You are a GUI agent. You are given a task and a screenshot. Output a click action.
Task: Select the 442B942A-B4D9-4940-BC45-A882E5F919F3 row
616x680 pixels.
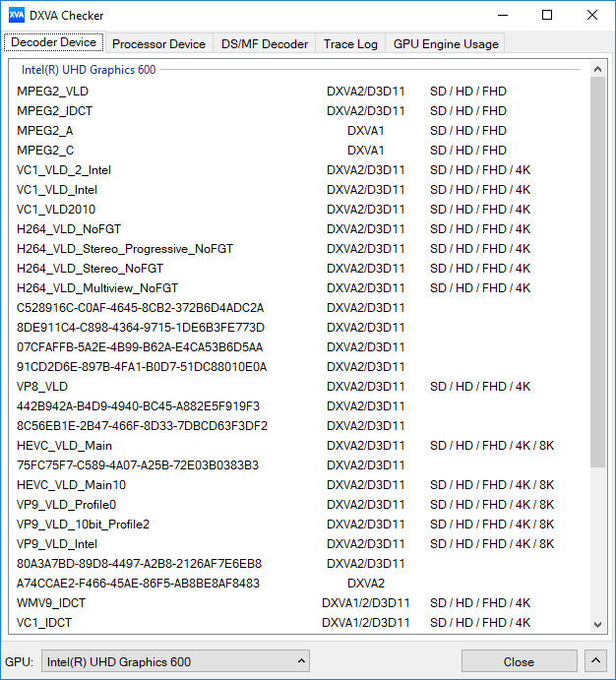[299, 406]
